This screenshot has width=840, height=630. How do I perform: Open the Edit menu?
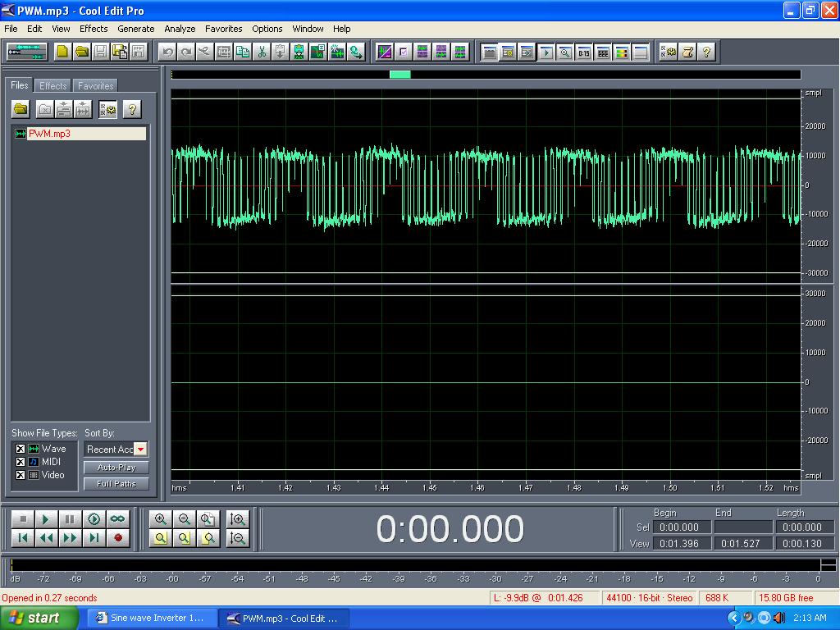click(x=34, y=29)
